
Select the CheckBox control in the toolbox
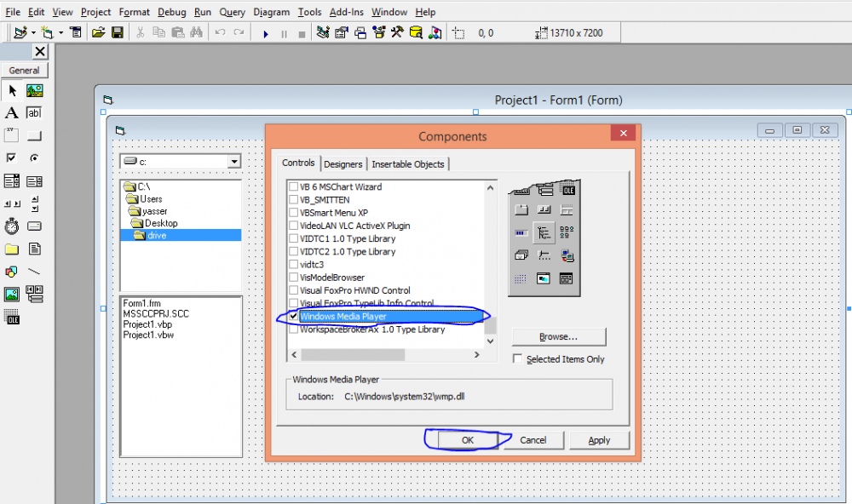(x=12, y=158)
